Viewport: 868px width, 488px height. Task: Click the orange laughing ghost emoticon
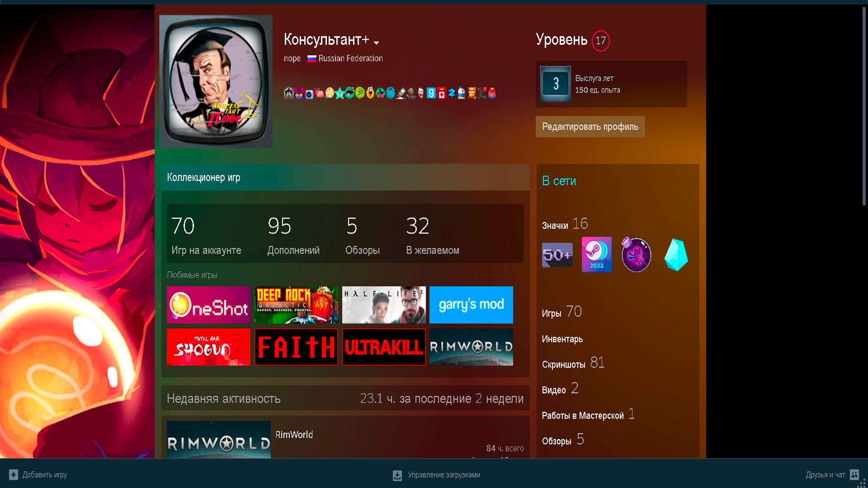[x=370, y=93]
